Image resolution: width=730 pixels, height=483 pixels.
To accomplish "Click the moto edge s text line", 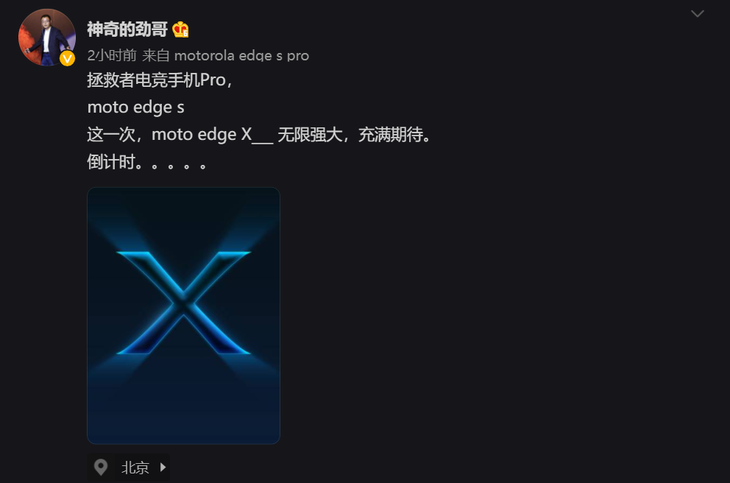I will coord(136,108).
